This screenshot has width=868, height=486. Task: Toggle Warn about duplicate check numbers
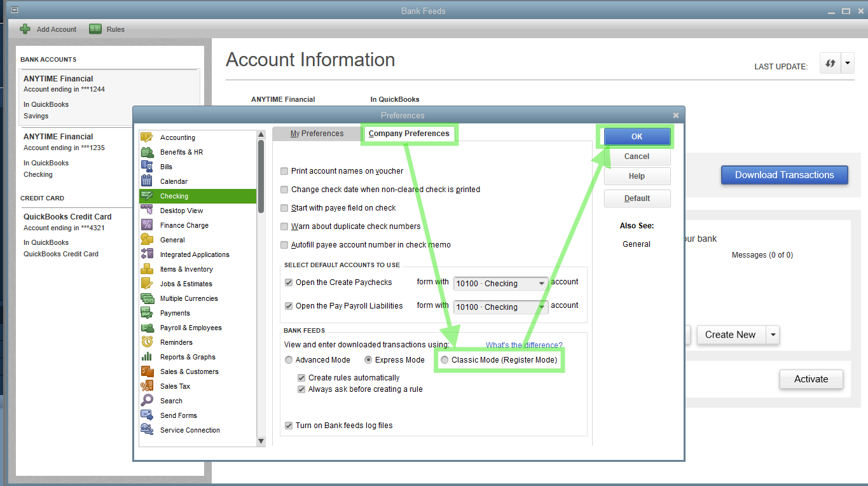click(284, 226)
